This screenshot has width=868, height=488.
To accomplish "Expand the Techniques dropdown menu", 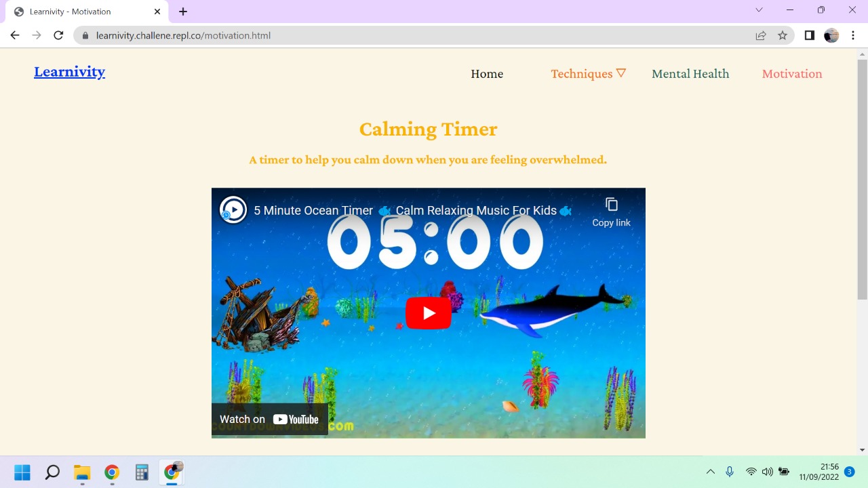I will point(588,74).
